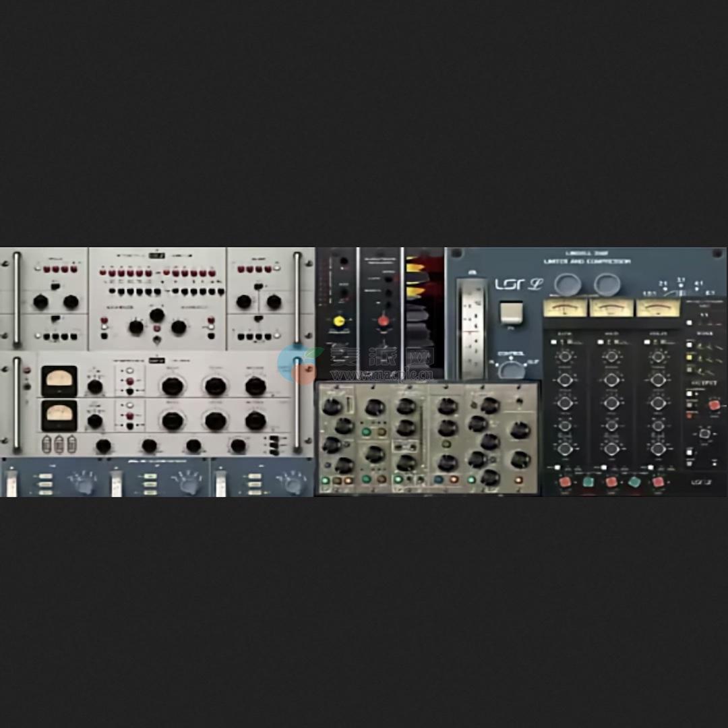This screenshot has height=728, width=728.
Task: Click the LSR L logo on the limiter panel
Action: (x=521, y=283)
